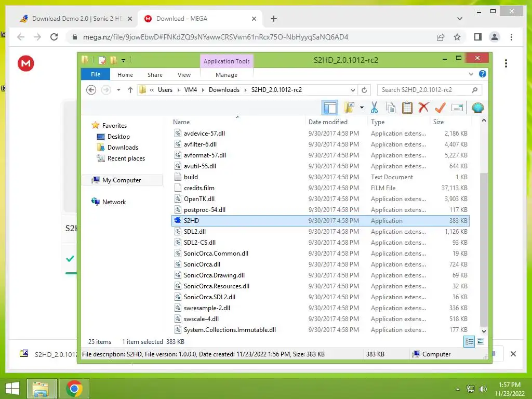Select the S2HD application file
This screenshot has height=399, width=532.
coord(320,220)
